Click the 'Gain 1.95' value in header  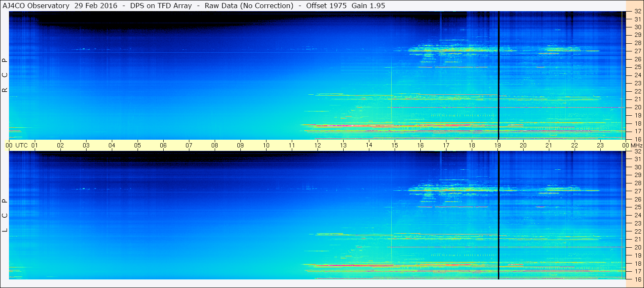coord(368,6)
